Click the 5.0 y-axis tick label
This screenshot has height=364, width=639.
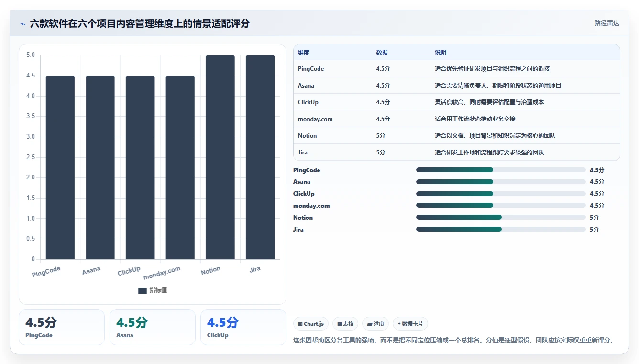[x=31, y=55]
